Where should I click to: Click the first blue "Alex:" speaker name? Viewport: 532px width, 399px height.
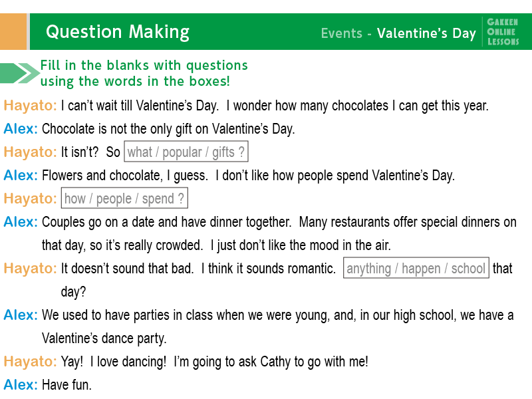tap(21, 128)
